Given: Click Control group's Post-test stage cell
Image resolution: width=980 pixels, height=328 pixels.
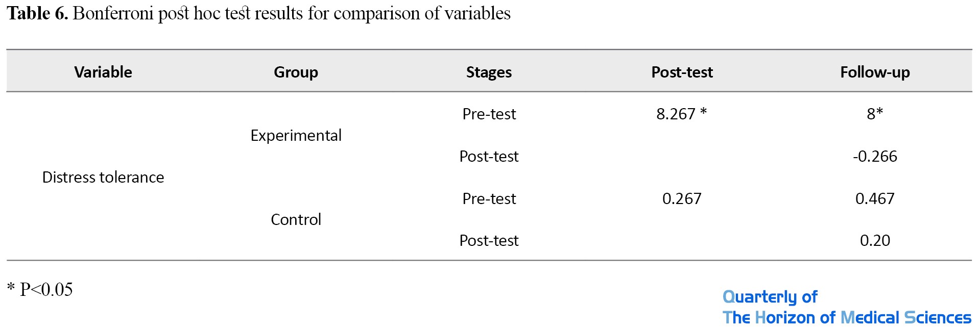Looking at the screenshot, I should 489,240.
